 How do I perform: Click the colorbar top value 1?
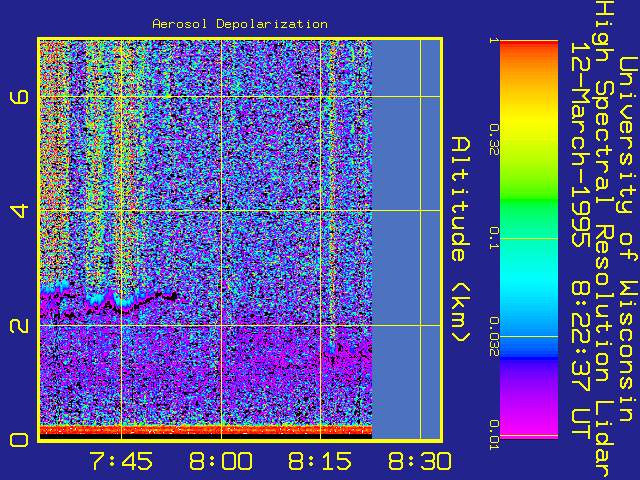click(493, 40)
